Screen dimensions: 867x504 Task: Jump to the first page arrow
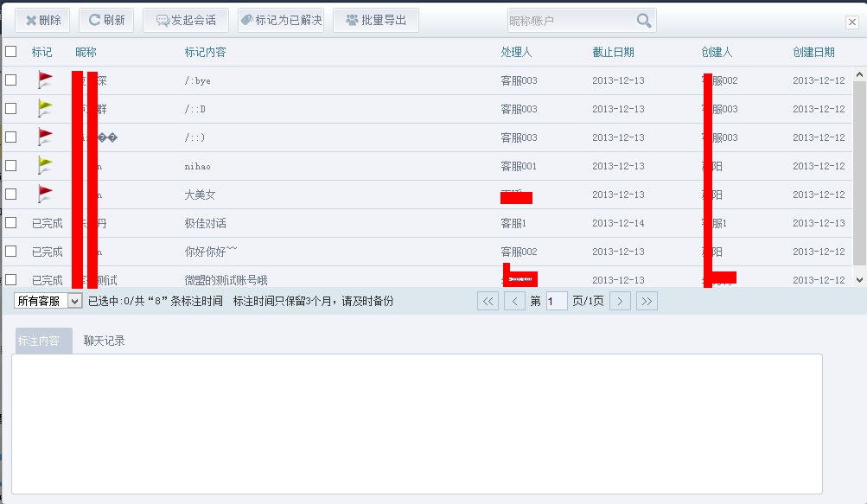pyautogui.click(x=488, y=301)
